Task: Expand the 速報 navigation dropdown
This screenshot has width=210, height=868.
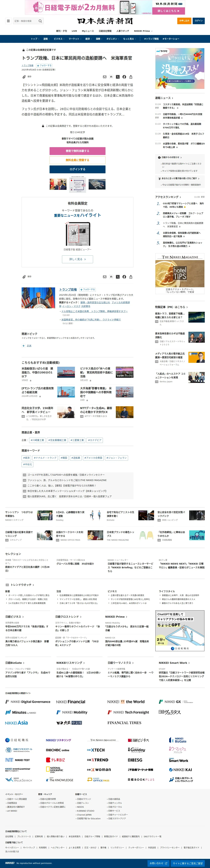Action: click(x=46, y=39)
